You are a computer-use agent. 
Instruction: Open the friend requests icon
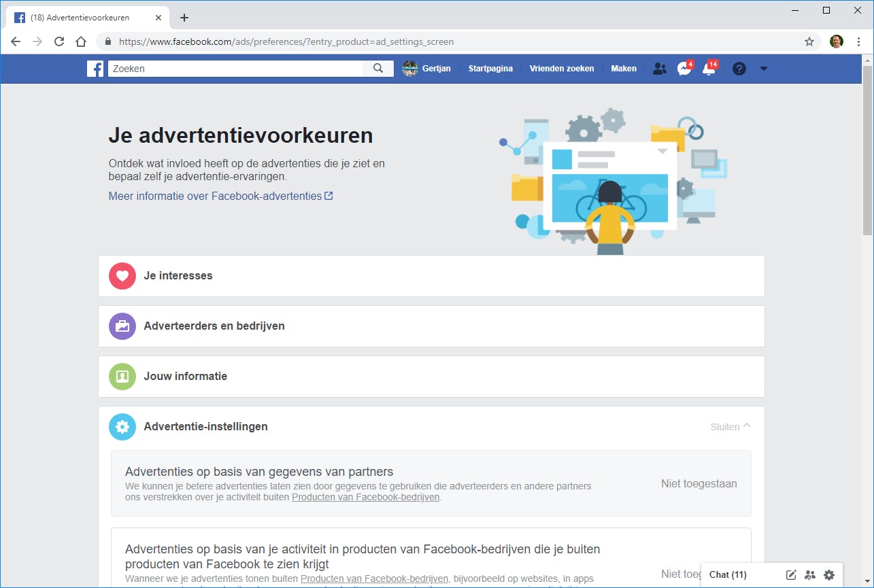pyautogui.click(x=659, y=69)
